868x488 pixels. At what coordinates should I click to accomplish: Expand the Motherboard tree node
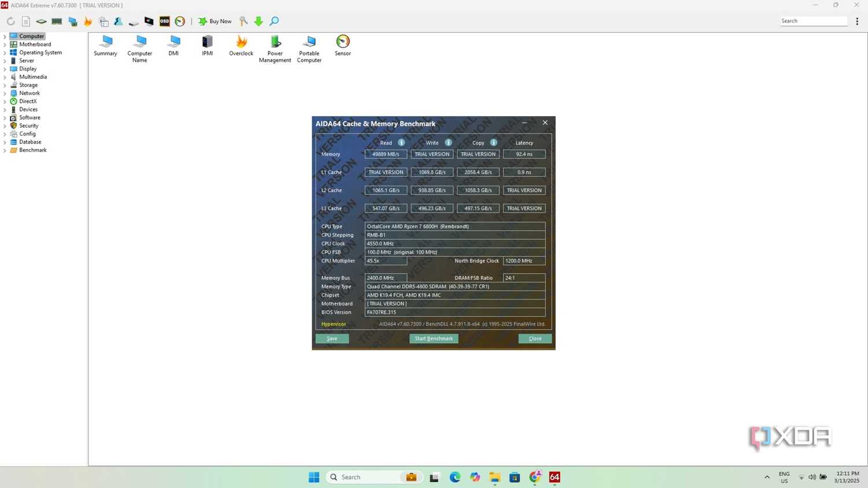pyautogui.click(x=5, y=45)
